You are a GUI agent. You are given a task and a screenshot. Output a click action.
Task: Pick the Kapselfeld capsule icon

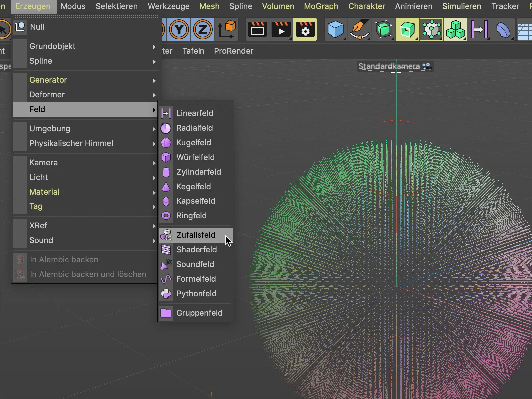[x=166, y=201]
